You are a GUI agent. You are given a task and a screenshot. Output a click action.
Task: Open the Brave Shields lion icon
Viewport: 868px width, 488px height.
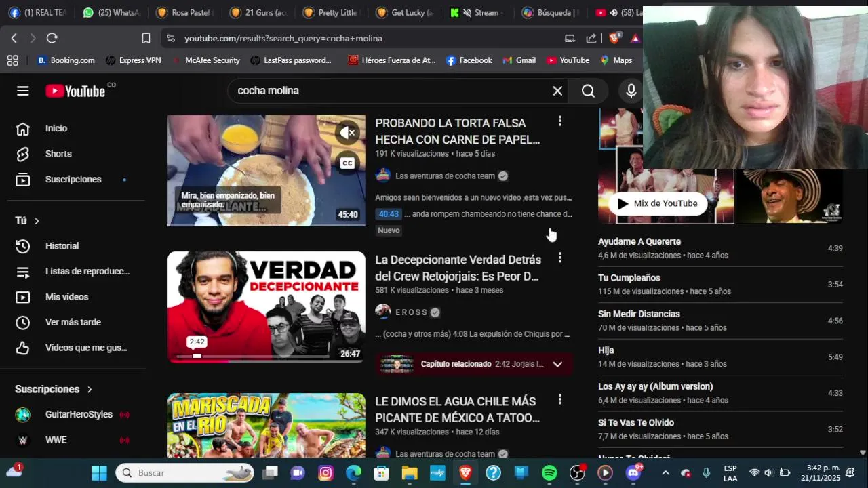click(614, 38)
